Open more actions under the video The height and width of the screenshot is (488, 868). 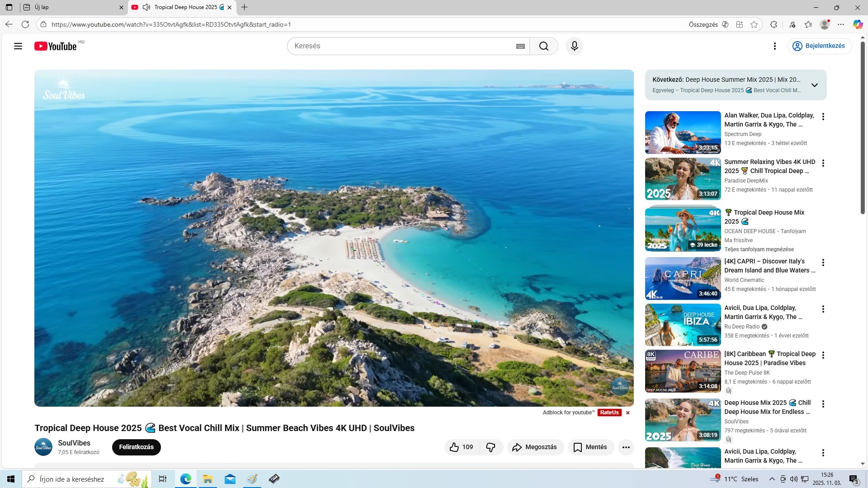[626, 447]
